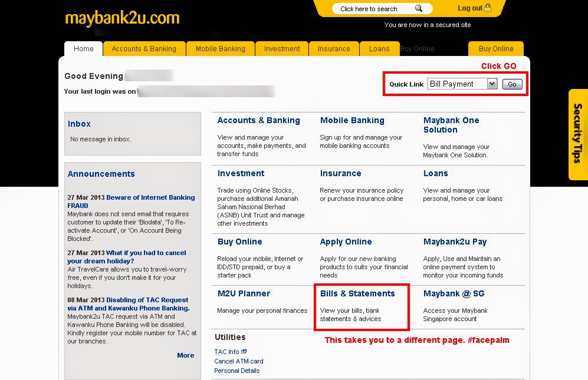Click Cancel ATM card link
The width and height of the screenshot is (588, 380).
point(239,361)
